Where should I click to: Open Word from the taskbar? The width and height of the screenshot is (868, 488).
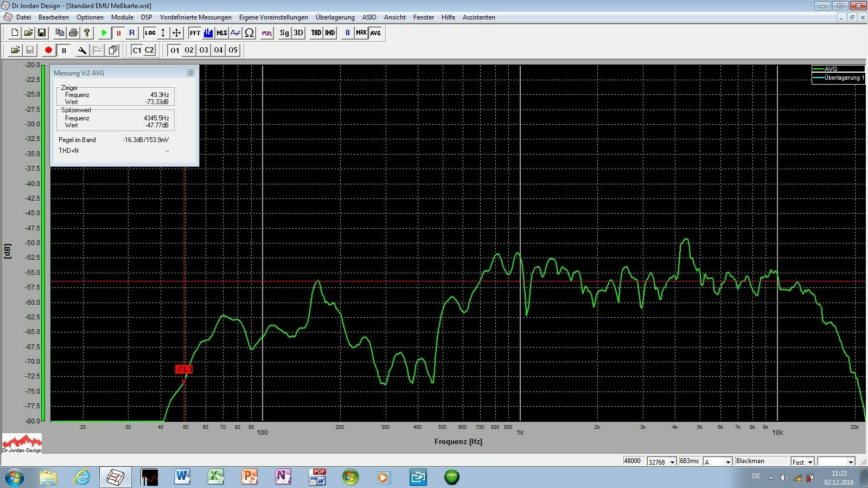[182, 477]
